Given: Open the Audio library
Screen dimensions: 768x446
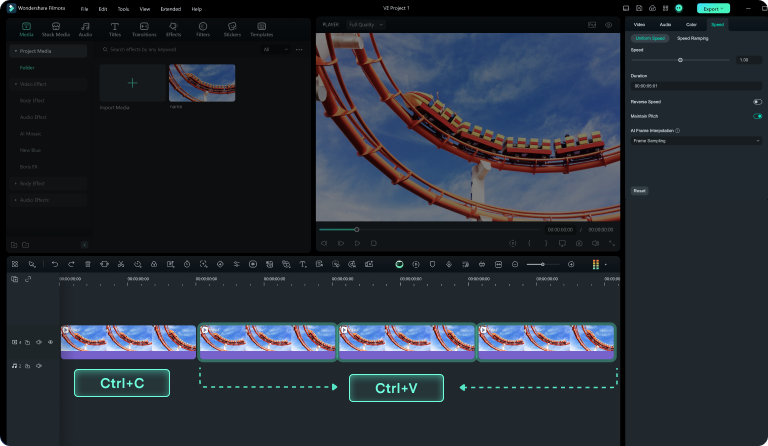Looking at the screenshot, I should 85,29.
